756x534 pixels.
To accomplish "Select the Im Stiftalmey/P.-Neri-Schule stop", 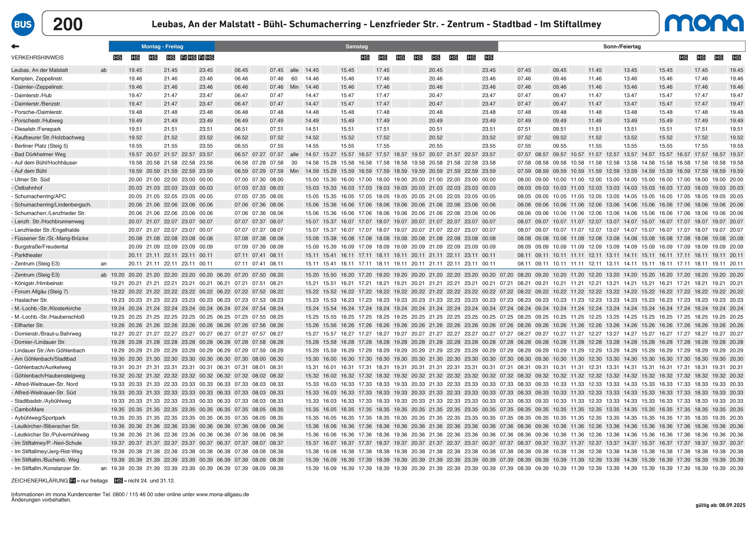I will pos(46,443).
